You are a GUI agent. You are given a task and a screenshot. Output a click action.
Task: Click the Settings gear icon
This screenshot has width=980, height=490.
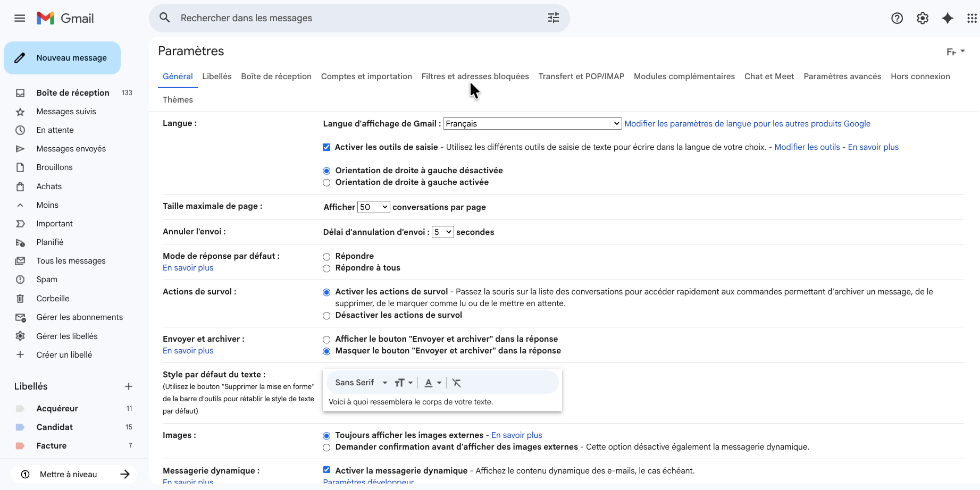[x=922, y=18]
